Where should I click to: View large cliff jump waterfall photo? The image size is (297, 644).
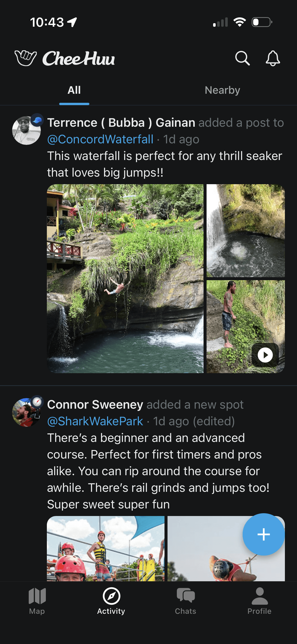[125, 278]
